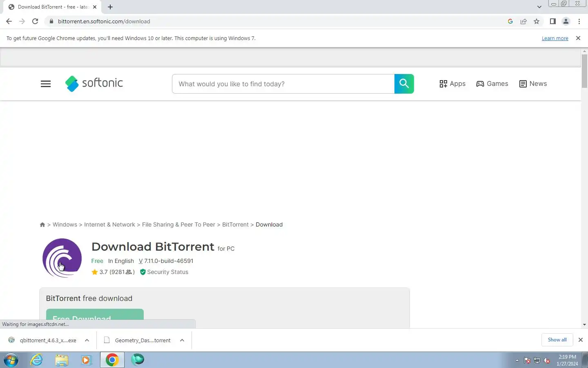Switch to Chrome in the taskbar

[x=112, y=360]
